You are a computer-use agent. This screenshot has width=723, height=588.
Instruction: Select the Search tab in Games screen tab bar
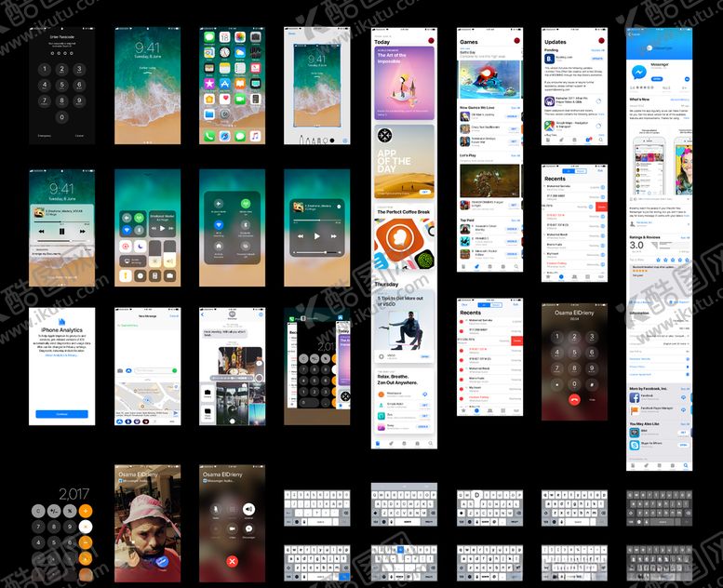(x=516, y=267)
